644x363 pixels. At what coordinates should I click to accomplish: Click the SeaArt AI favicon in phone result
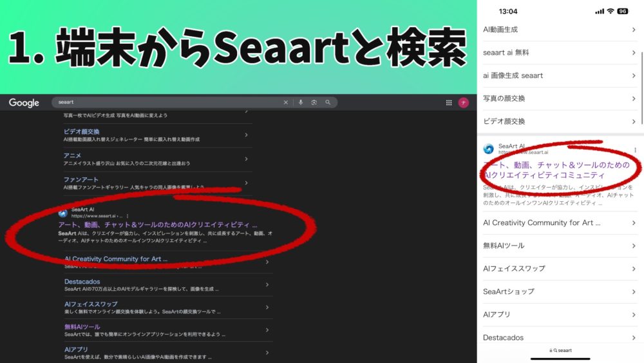pos(488,149)
